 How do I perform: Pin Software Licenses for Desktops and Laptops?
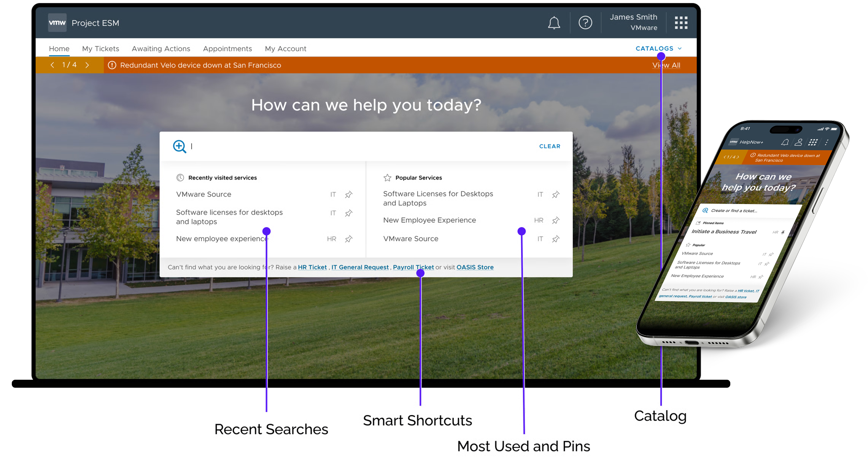pos(556,194)
